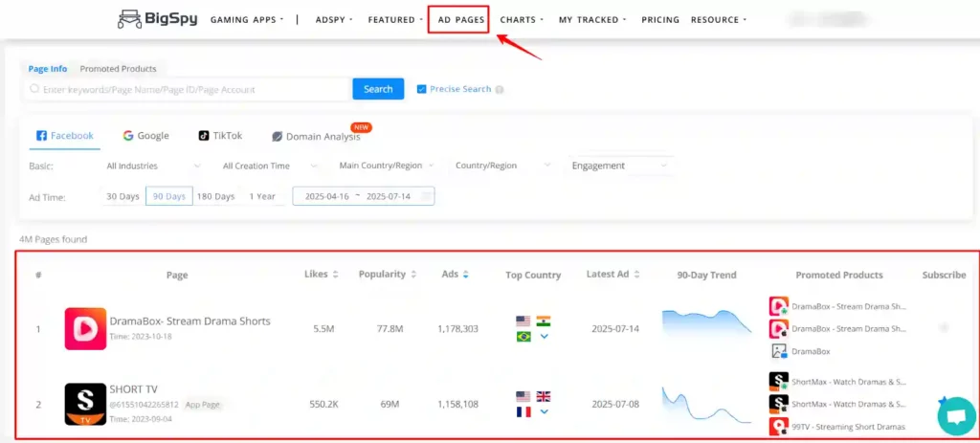Image resolution: width=980 pixels, height=443 pixels.
Task: Open the AD PAGES menu
Action: point(458,19)
